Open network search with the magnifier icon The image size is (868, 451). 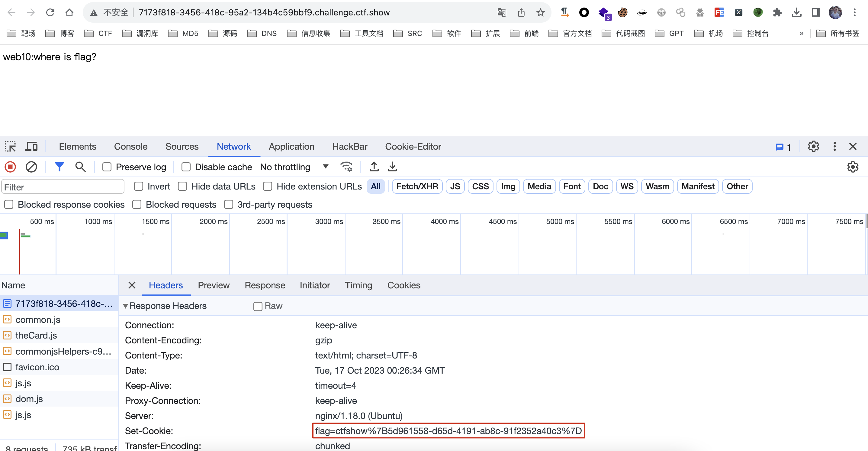pos(80,167)
